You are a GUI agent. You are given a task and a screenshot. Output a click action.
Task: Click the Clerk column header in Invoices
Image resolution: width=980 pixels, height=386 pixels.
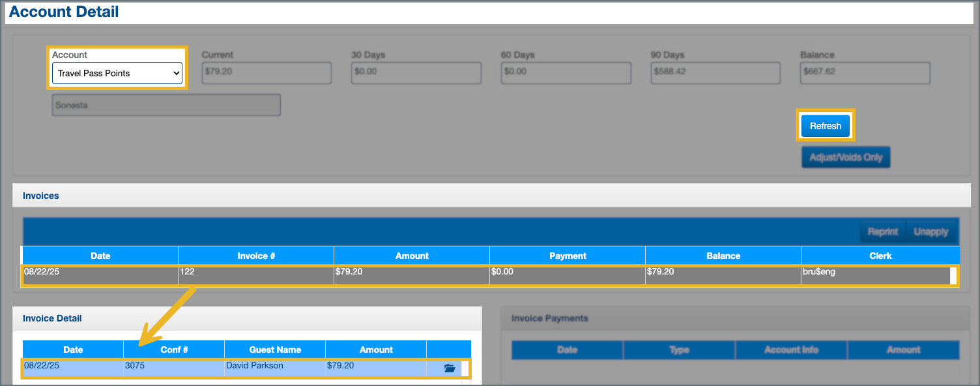click(880, 256)
